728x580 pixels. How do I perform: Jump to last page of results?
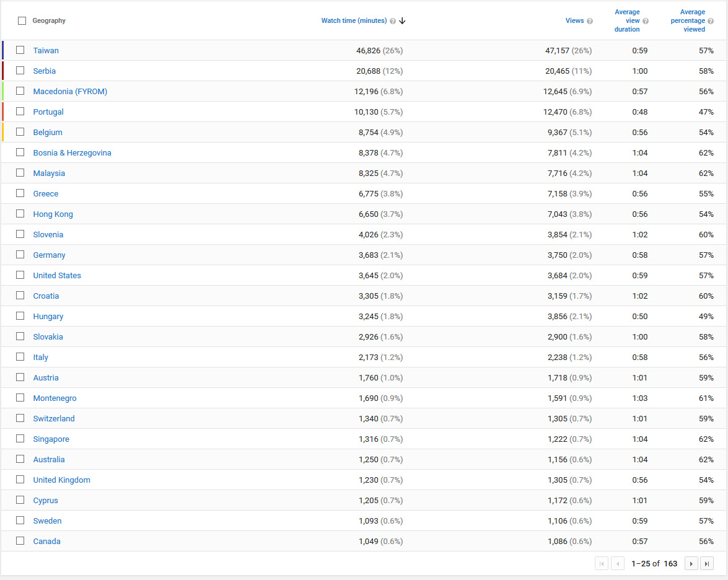[x=707, y=564]
